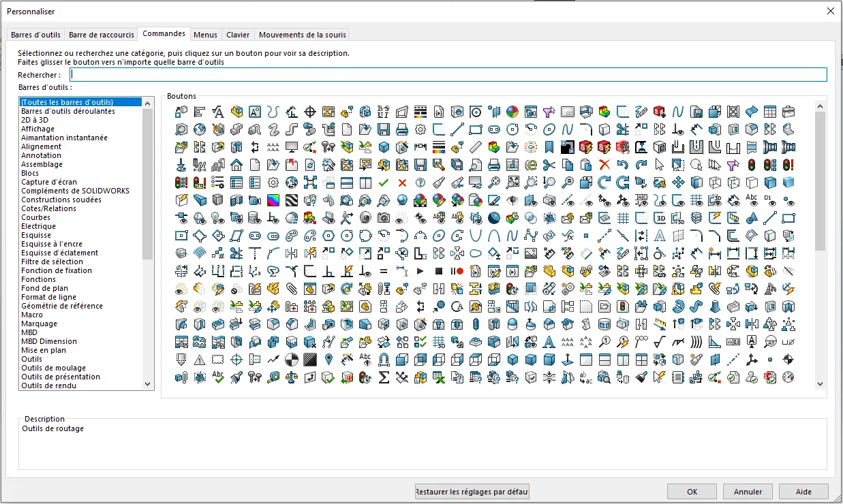Select the balance scales icon
The height and width of the screenshot is (504, 843).
292,377
